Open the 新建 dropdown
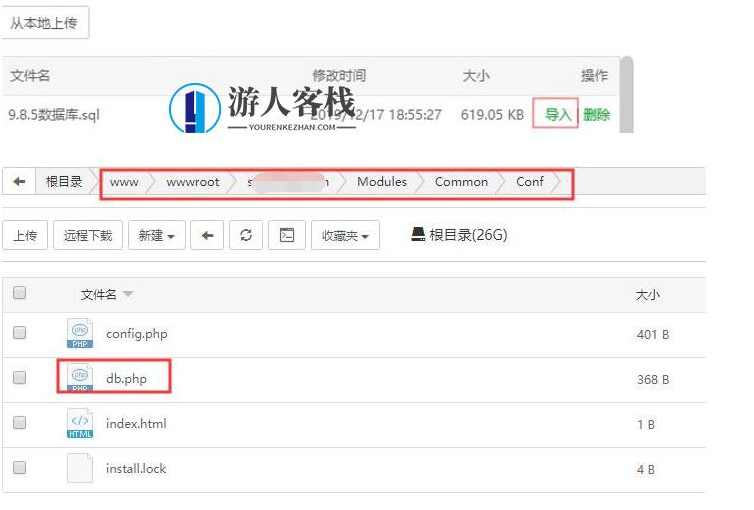This screenshot has height=510, width=754. pyautogui.click(x=157, y=236)
